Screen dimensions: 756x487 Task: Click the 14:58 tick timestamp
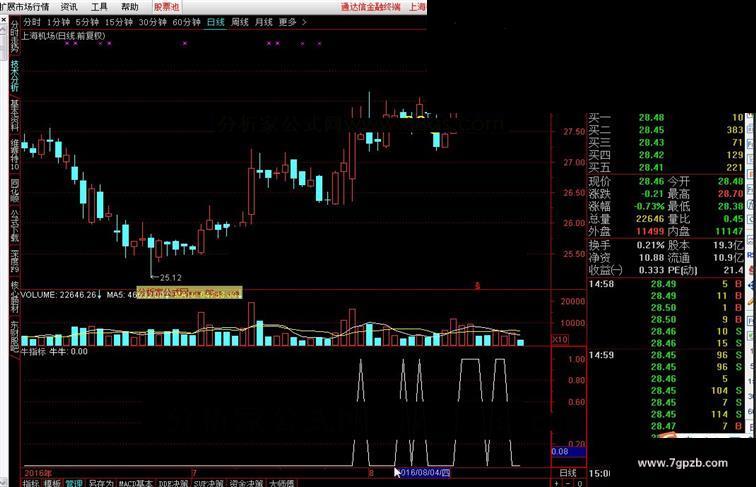601,284
